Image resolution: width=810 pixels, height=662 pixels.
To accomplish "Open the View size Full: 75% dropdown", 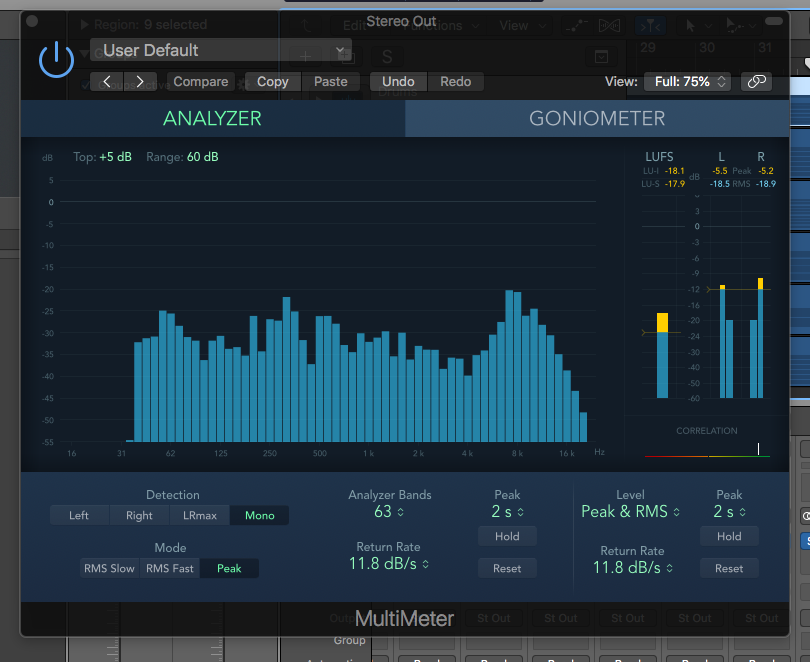I will [x=687, y=82].
